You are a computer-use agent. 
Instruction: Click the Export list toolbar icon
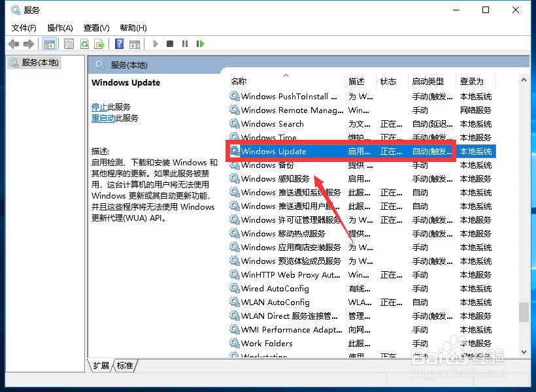(x=99, y=44)
